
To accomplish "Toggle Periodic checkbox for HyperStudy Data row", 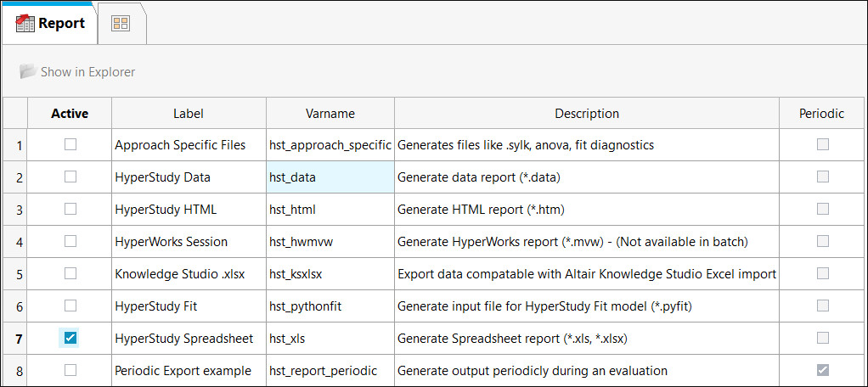I will (x=823, y=177).
